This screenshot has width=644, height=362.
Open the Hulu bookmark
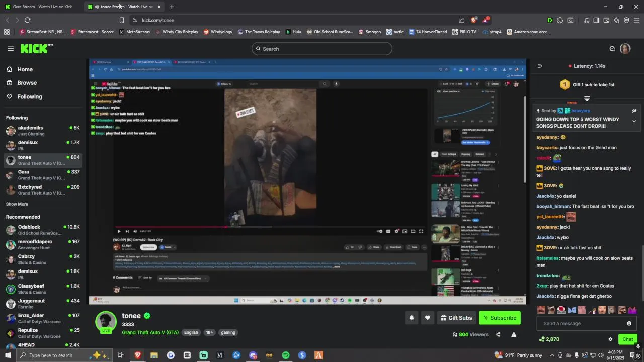point(293,32)
